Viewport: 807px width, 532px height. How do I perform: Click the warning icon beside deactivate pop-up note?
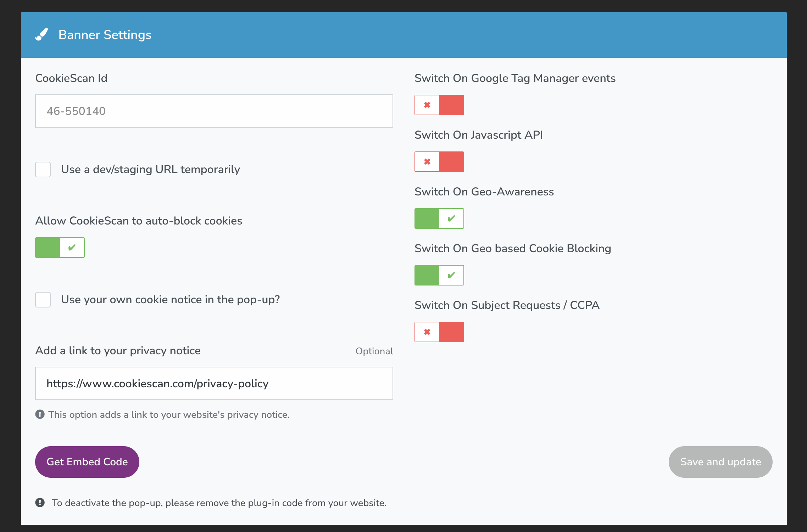[40, 503]
